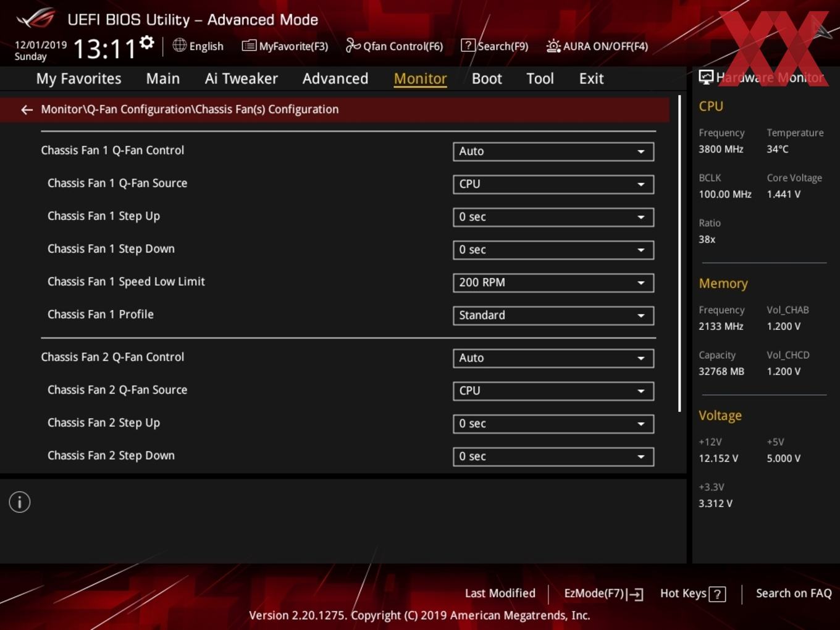
Task: Open the Search on FAQ link
Action: click(794, 594)
